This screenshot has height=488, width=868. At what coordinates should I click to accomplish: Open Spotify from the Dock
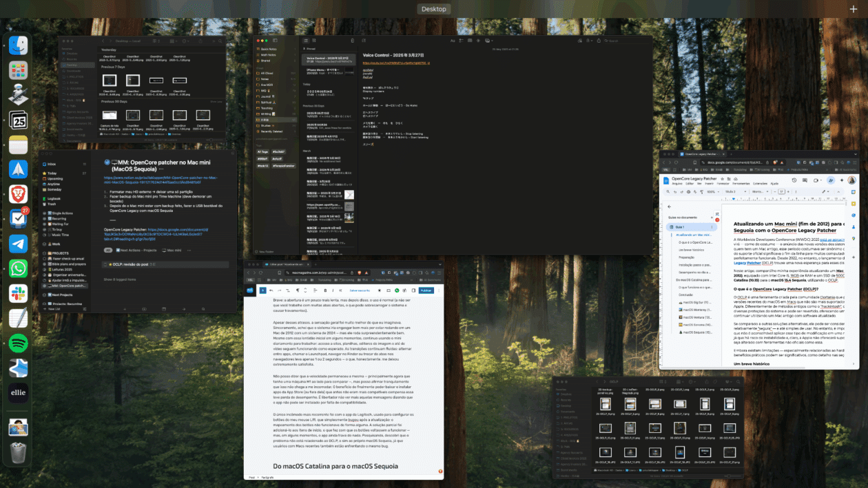(18, 342)
